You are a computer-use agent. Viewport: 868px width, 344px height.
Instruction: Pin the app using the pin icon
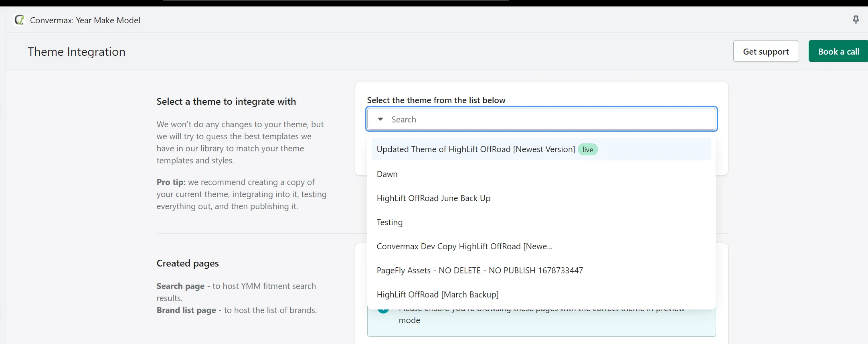coord(856,20)
